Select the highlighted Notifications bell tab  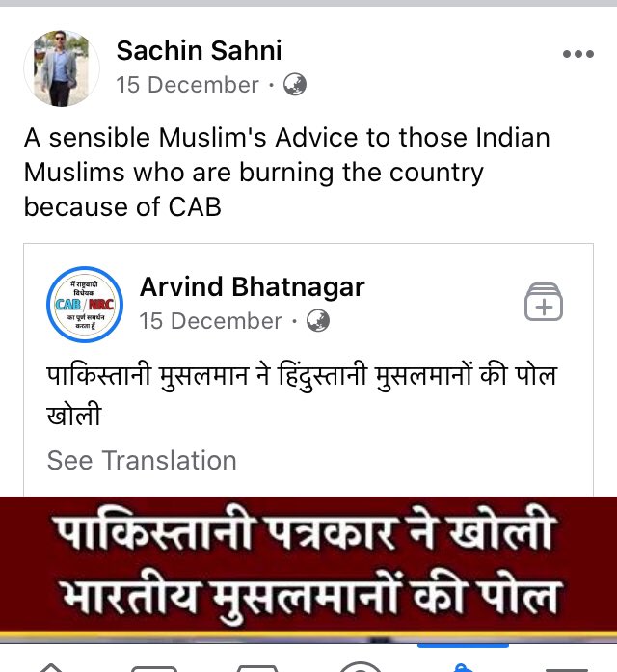point(463,667)
